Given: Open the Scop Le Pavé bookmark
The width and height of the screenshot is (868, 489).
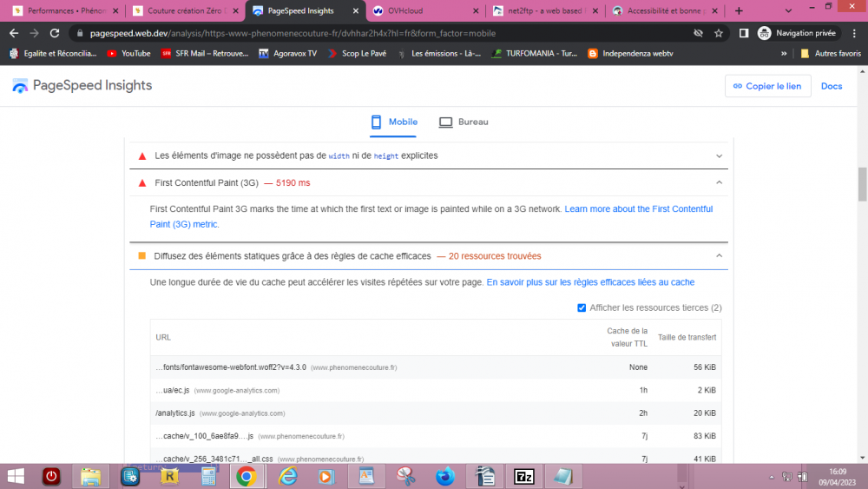Looking at the screenshot, I should 358,54.
